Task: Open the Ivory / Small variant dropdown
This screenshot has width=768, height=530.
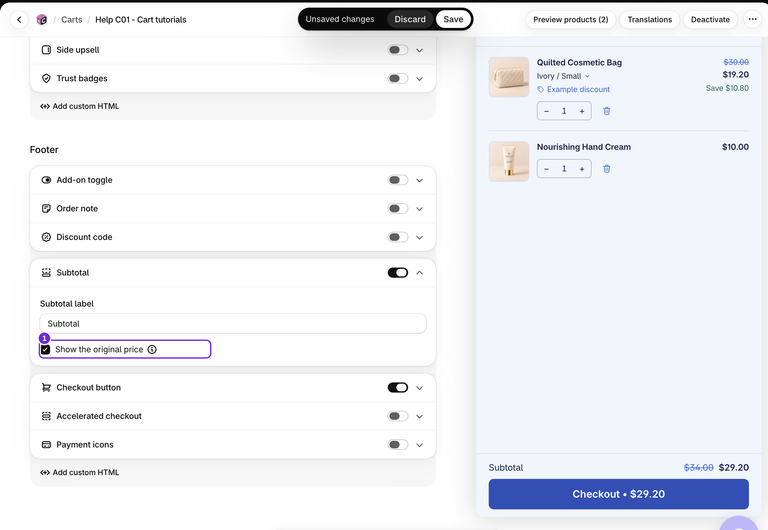Action: [x=563, y=76]
